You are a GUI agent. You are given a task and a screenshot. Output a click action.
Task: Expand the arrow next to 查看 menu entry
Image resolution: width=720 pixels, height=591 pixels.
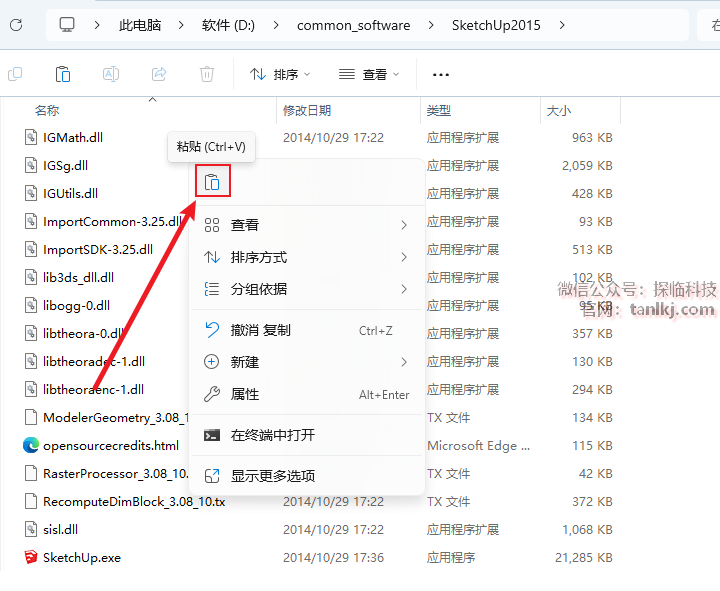click(404, 225)
